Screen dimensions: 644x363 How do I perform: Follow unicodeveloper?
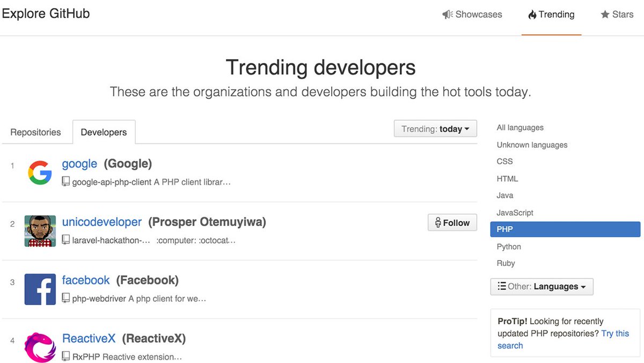pyautogui.click(x=452, y=223)
